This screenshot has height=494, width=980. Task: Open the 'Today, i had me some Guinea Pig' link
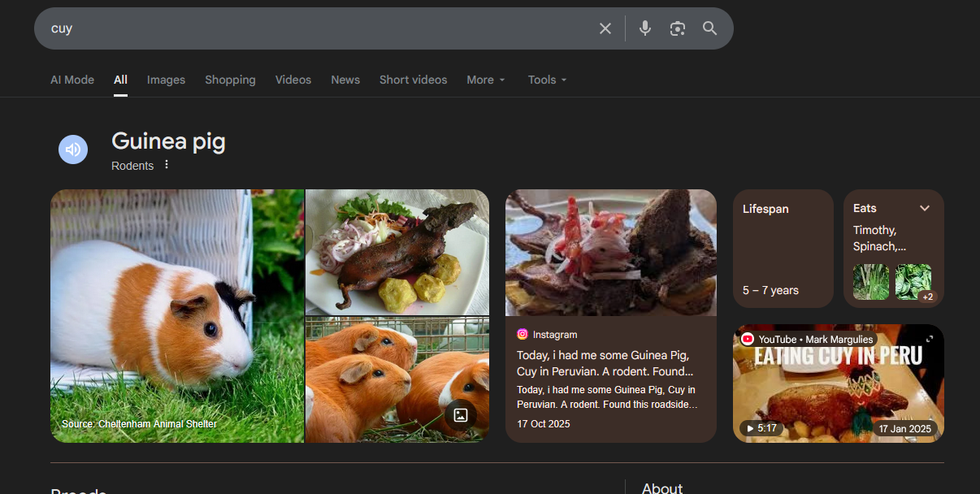[605, 363]
